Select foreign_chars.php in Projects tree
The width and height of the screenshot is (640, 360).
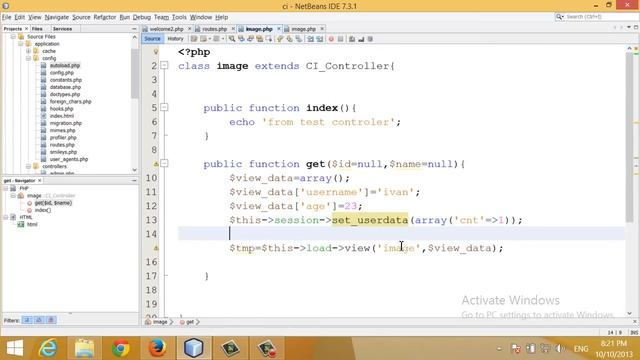coord(70,102)
